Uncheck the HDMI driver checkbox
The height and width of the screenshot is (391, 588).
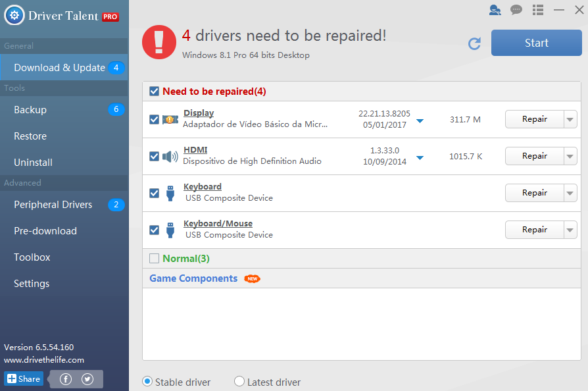click(x=154, y=156)
